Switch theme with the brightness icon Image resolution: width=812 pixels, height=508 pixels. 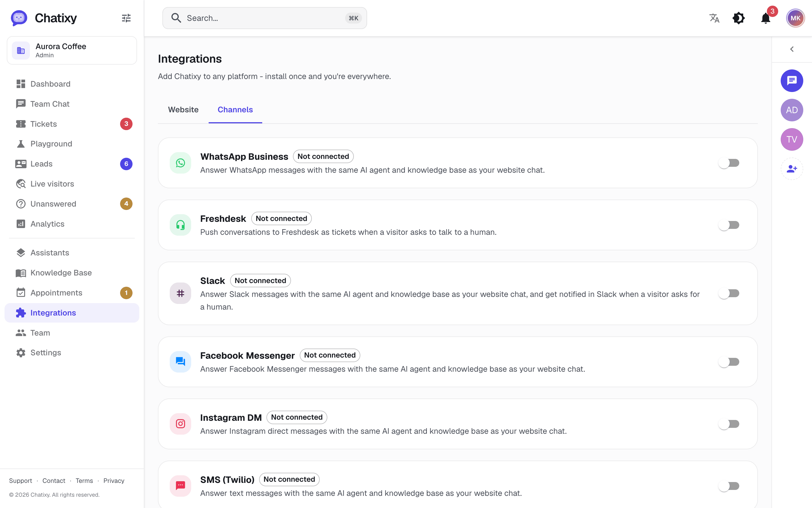coord(738,18)
